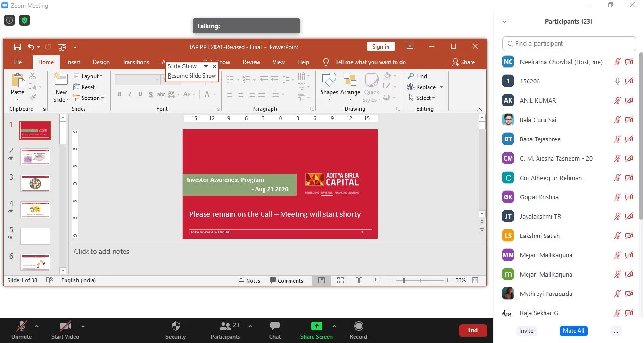The width and height of the screenshot is (644, 343).
Task: Click the Undo arrow in PowerPoint
Action: pos(31,47)
